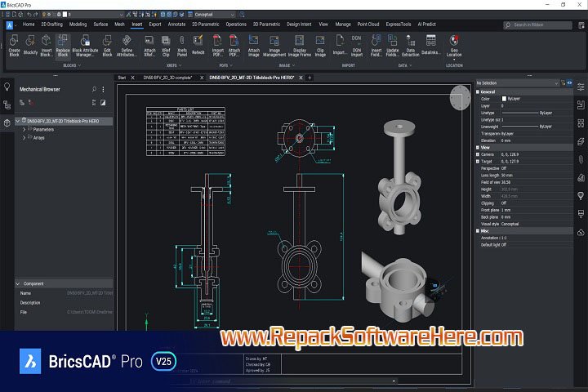The height and width of the screenshot is (392, 588).
Task: Choose the Display Image Frame tool
Action: coord(299,46)
